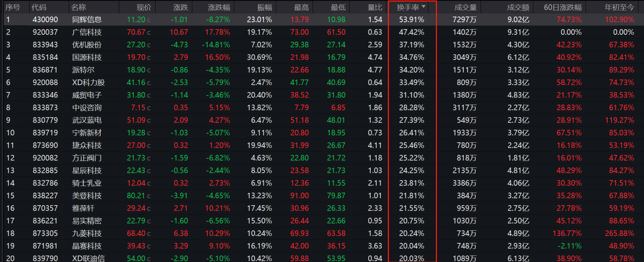Click the 成交额 column header

pyautogui.click(x=518, y=7)
